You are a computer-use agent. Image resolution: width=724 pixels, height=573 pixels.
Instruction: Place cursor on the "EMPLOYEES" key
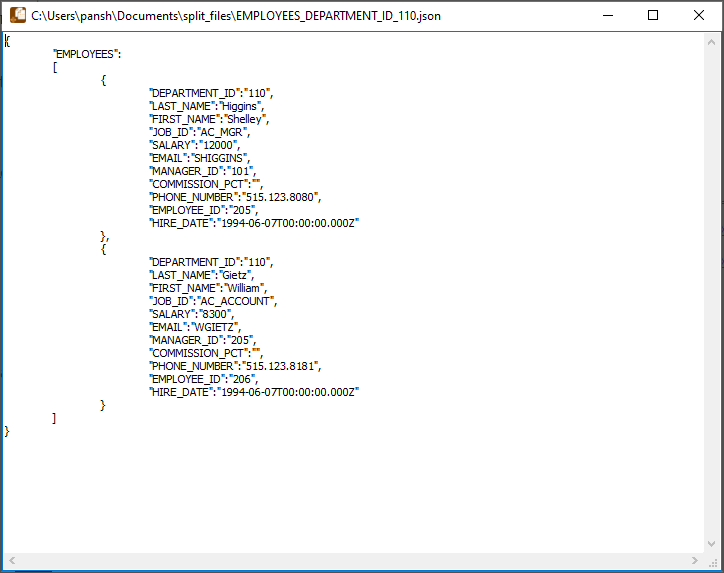click(85, 54)
